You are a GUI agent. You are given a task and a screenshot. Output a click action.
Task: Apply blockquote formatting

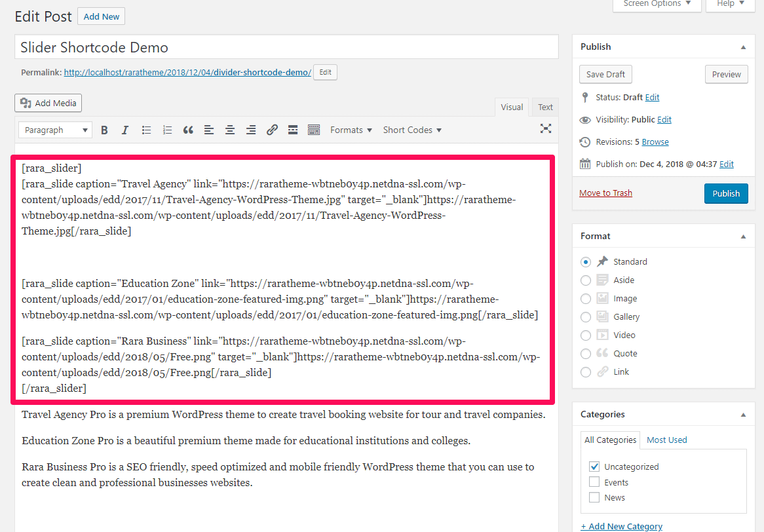point(188,130)
